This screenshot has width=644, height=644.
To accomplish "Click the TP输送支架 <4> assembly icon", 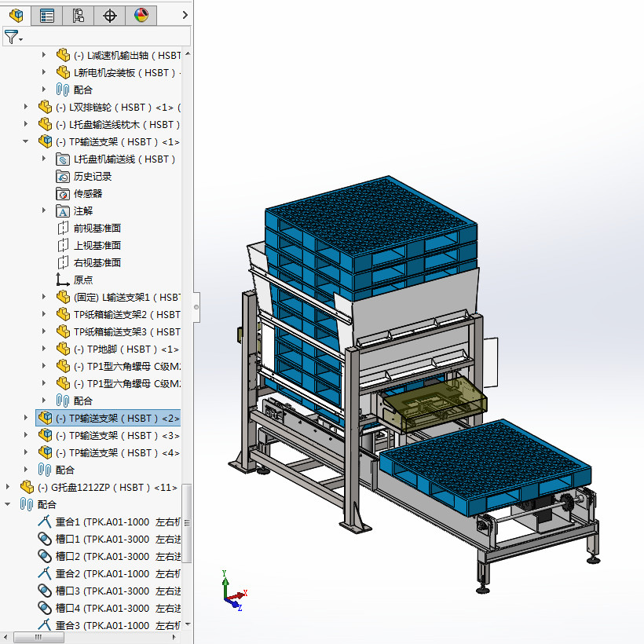I will pyautogui.click(x=45, y=452).
